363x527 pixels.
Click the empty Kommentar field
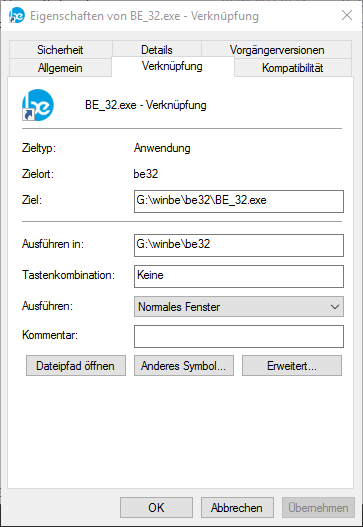[x=239, y=336]
